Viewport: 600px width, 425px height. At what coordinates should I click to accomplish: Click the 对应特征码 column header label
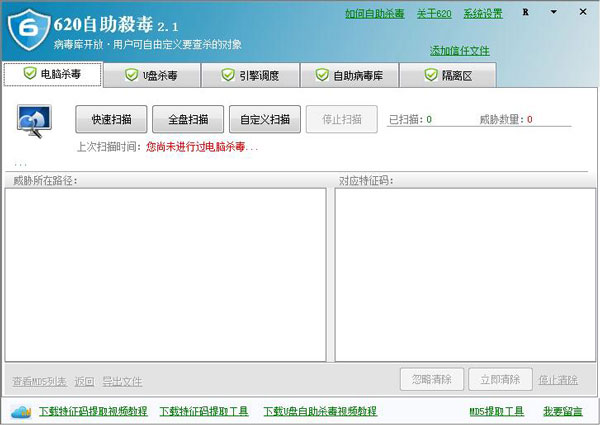coord(366,181)
